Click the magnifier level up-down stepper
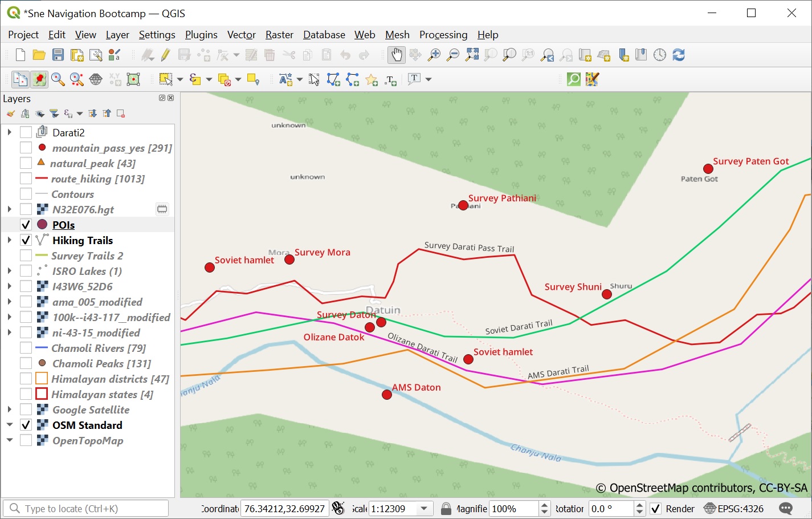 (x=545, y=509)
